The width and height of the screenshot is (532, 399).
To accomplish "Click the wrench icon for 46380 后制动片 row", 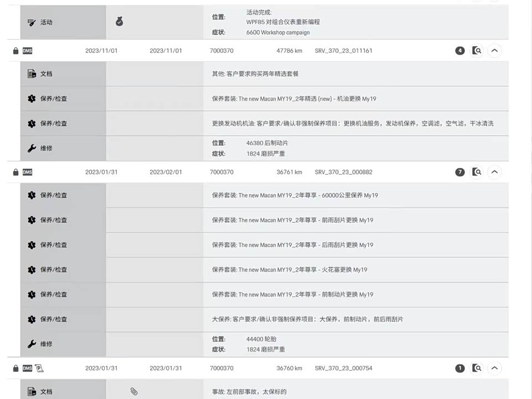I will click(32, 149).
